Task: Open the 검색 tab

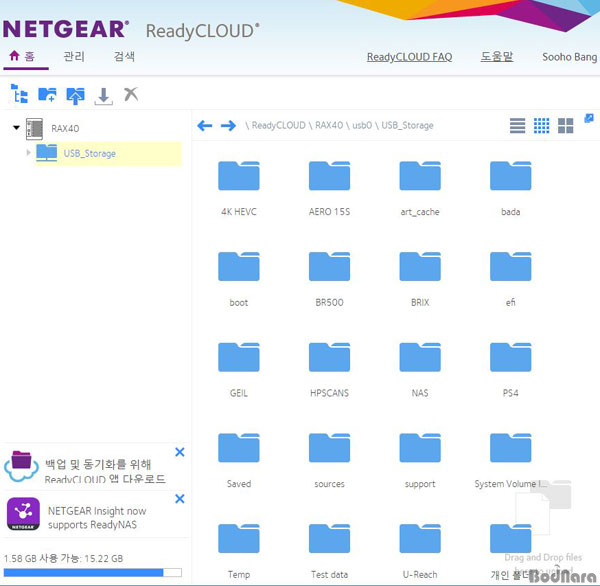Action: (x=124, y=57)
